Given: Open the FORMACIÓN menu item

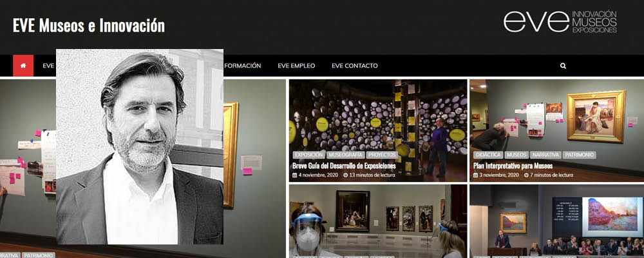Looking at the screenshot, I should 242,66.
